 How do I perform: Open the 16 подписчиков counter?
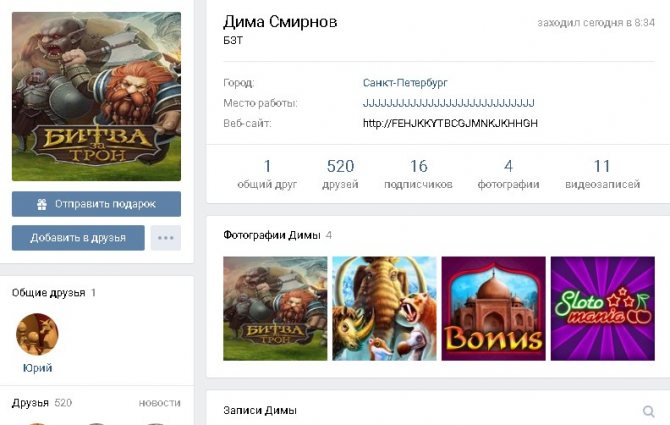(418, 174)
